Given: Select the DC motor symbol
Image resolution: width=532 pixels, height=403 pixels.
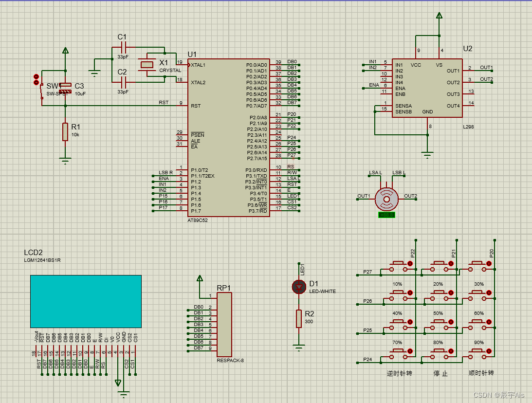Looking at the screenshot, I should coord(386,199).
